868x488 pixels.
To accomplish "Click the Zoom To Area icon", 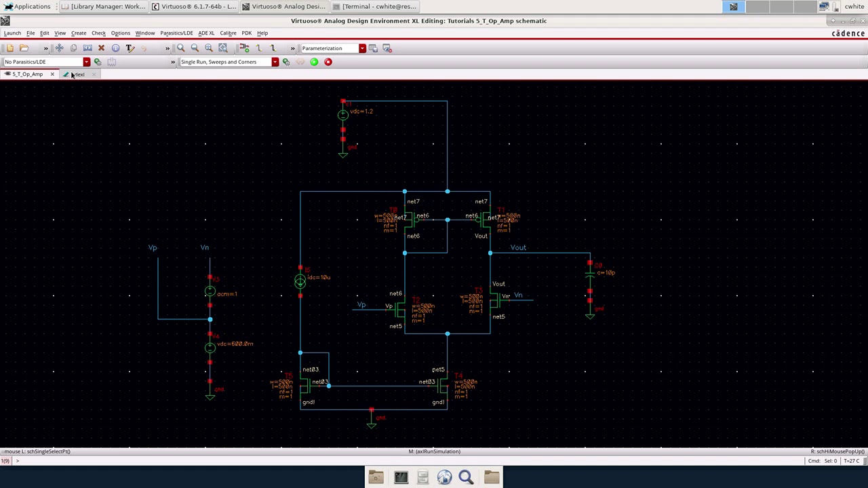I will [209, 48].
